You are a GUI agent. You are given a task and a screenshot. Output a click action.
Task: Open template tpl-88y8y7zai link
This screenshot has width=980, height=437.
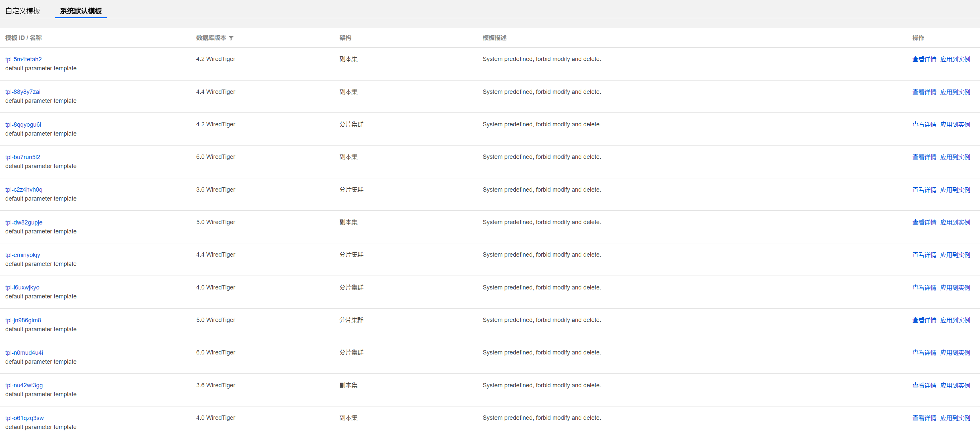[23, 92]
